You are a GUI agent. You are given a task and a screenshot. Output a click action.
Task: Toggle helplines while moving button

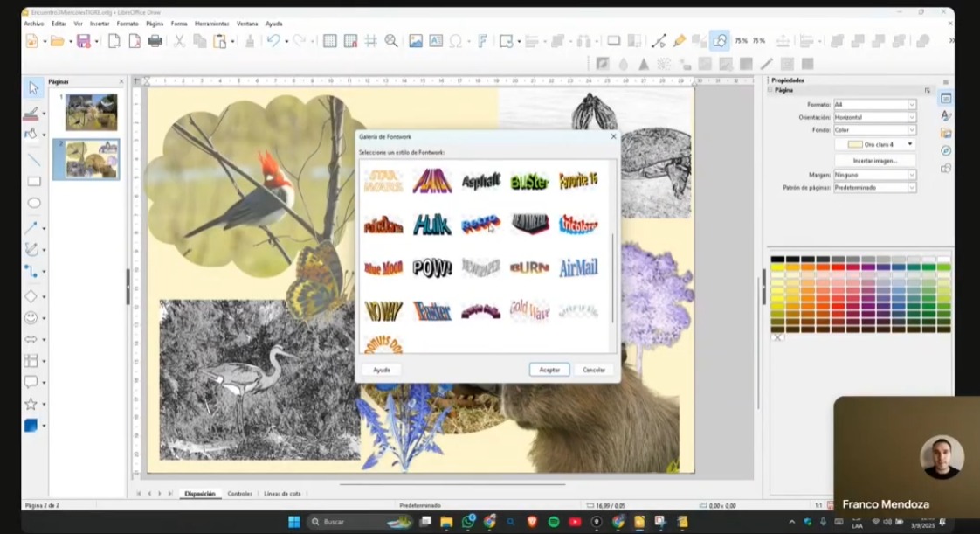tap(370, 41)
